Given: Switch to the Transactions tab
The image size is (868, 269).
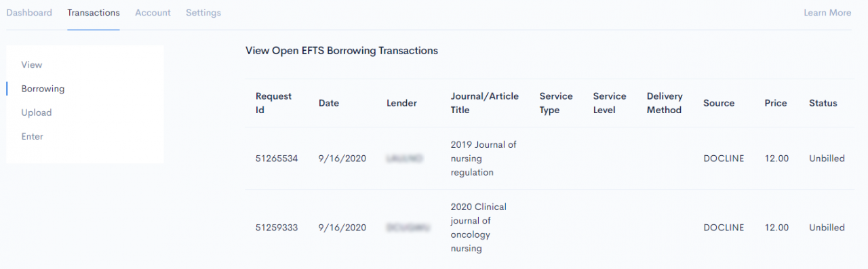Looking at the screenshot, I should point(94,13).
